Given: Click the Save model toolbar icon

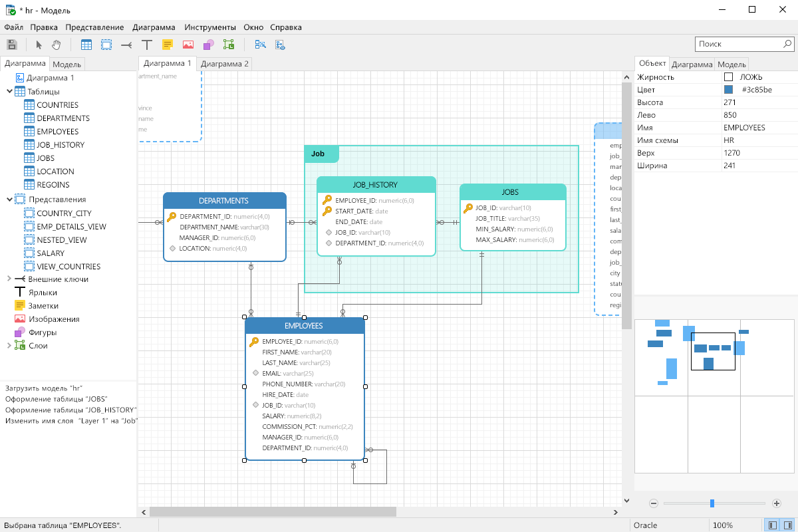Looking at the screenshot, I should coord(11,45).
